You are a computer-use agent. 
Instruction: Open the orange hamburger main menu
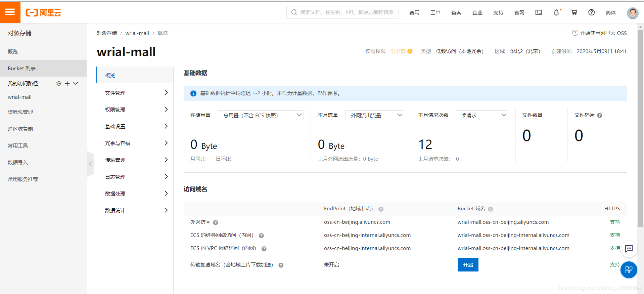coord(10,12)
